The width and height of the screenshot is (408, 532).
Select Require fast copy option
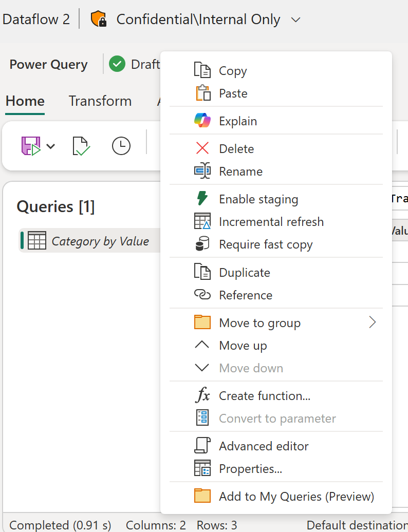[276, 244]
